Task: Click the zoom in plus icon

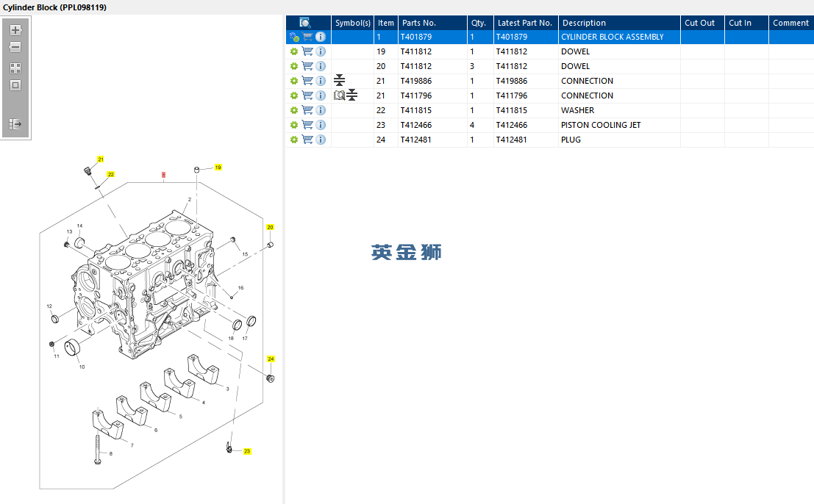Action: click(15, 30)
